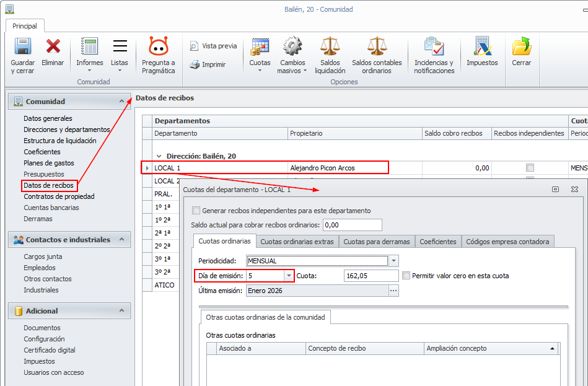Select the Principal ribbon tab

[25, 26]
